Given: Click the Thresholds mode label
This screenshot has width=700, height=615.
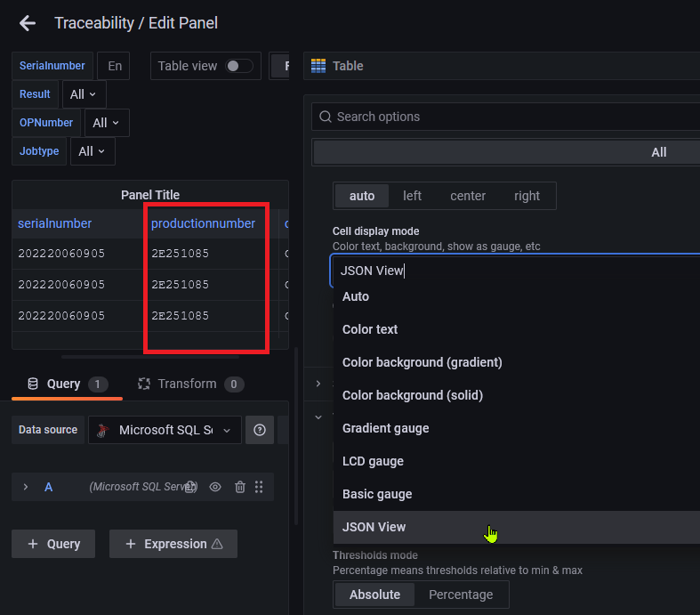Looking at the screenshot, I should pos(375,555).
